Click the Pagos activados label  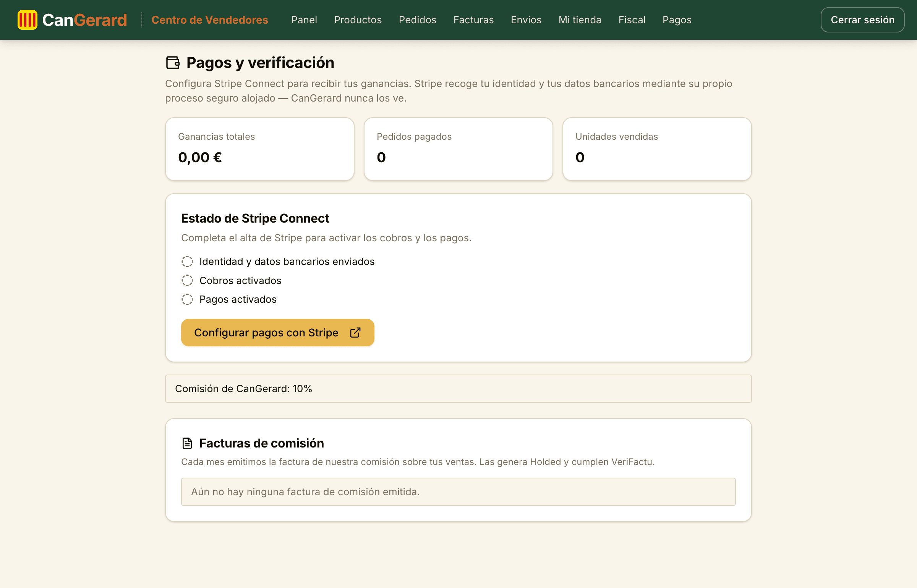[x=238, y=299]
